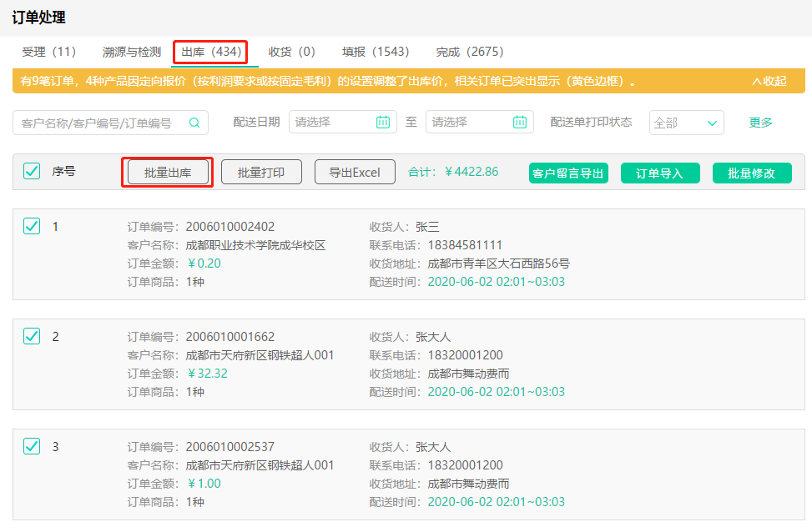The height and width of the screenshot is (532, 812).
Task: Start an order import via 订单导入
Action: coord(660,171)
